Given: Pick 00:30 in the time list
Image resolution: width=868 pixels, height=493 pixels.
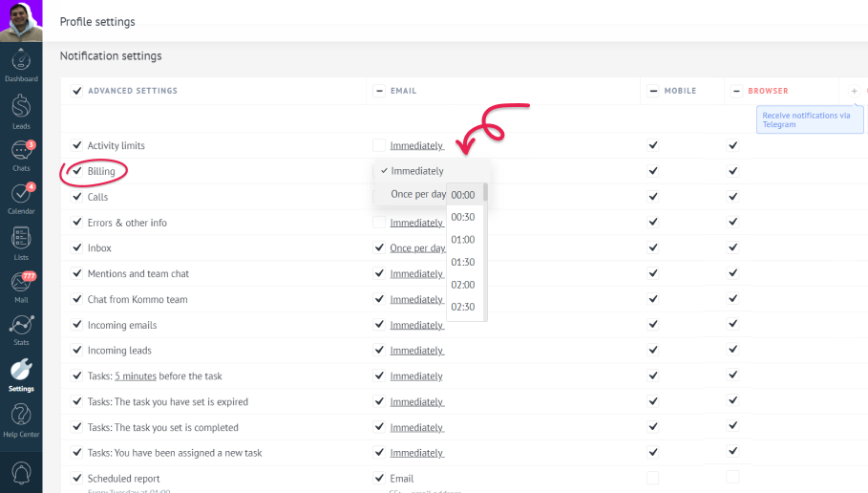Looking at the screenshot, I should pyautogui.click(x=463, y=217).
